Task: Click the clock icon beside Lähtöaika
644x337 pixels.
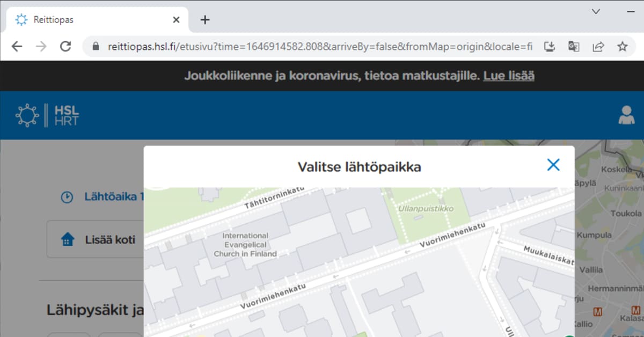Action: tap(67, 197)
